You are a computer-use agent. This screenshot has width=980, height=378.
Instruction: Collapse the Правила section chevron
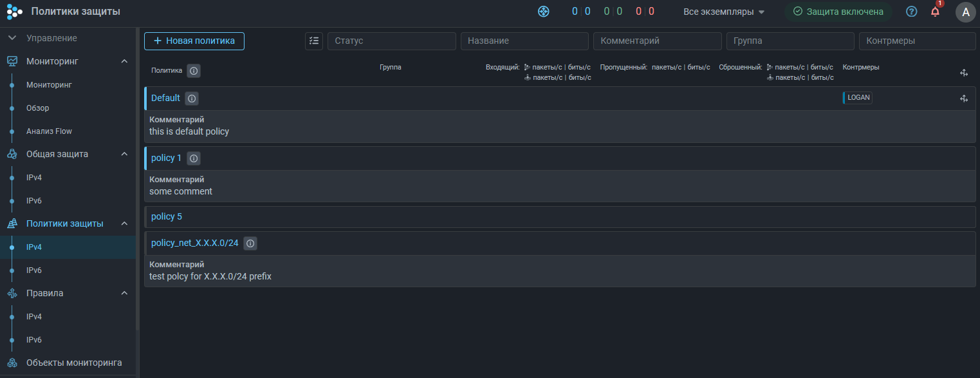coord(124,293)
